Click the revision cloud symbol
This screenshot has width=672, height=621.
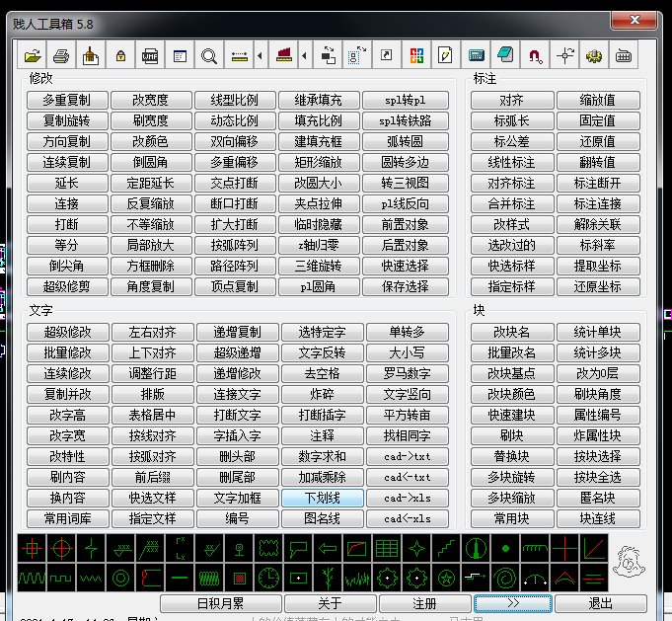click(x=268, y=548)
